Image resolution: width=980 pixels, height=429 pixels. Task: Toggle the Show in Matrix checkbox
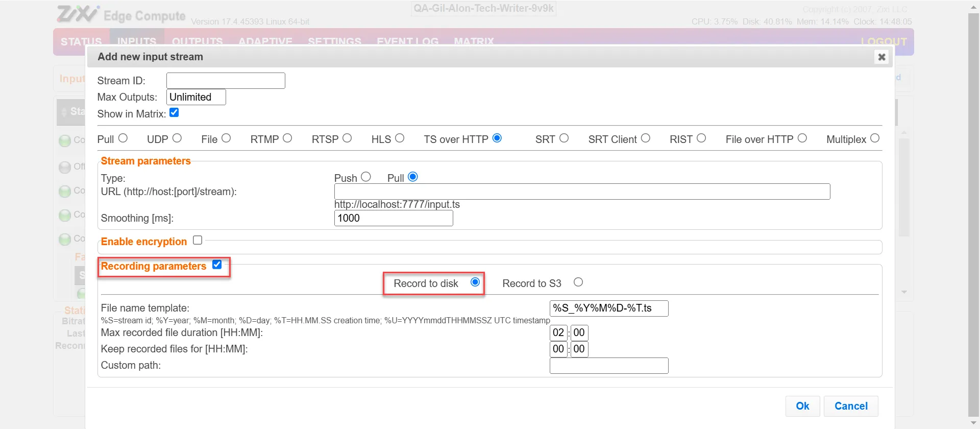coord(174,113)
